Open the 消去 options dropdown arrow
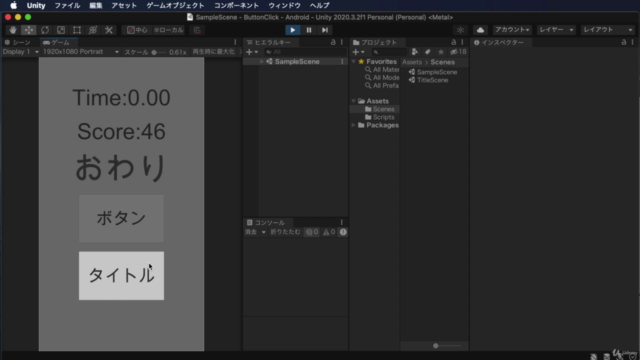 pos(263,232)
